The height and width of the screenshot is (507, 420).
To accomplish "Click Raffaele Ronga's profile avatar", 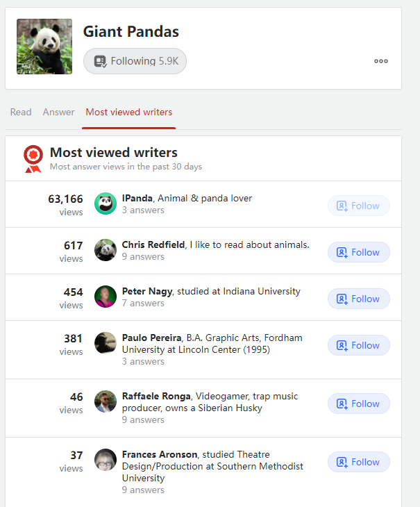I will (x=106, y=401).
